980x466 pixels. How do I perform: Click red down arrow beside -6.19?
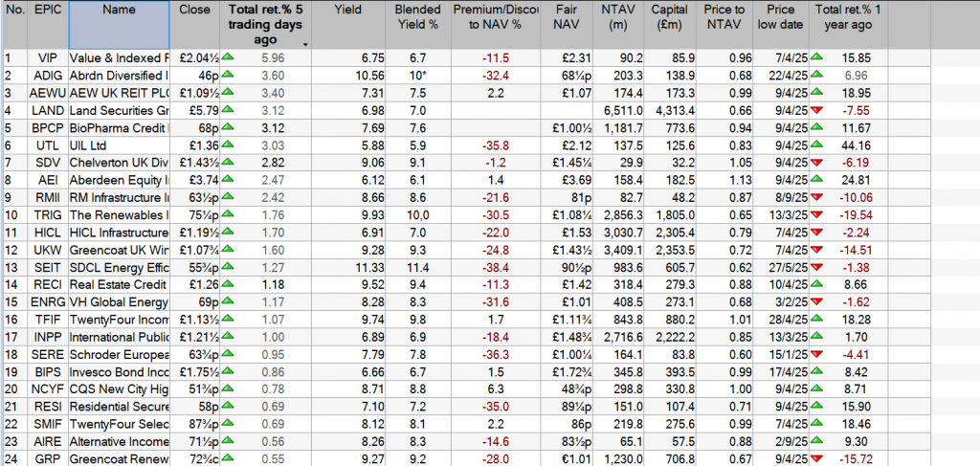817,163
